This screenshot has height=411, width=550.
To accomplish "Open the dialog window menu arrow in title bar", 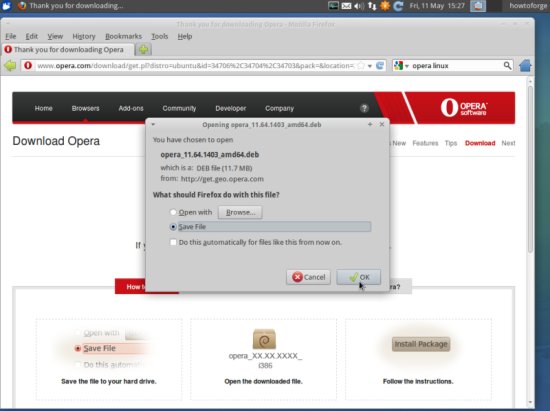I will 153,124.
